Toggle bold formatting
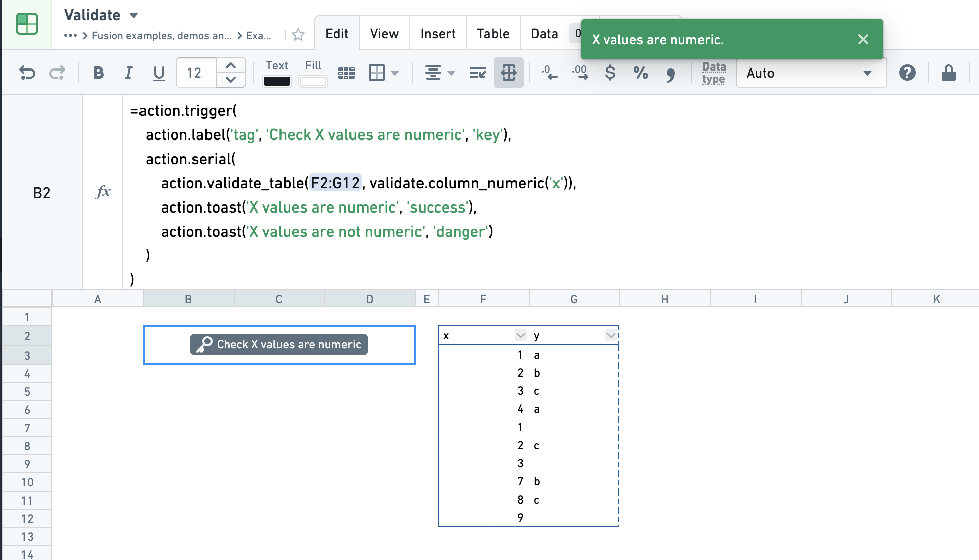The width and height of the screenshot is (979, 560). pyautogui.click(x=98, y=73)
